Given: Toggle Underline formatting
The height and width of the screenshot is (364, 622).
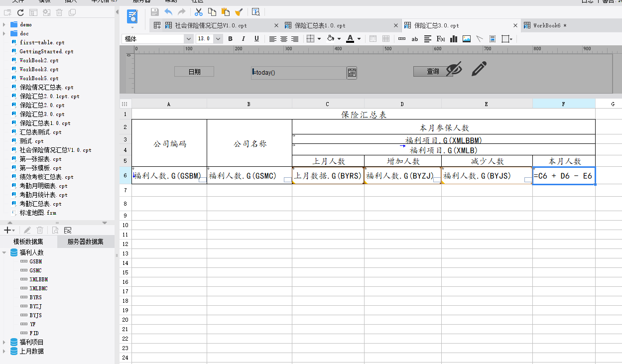Looking at the screenshot, I should point(256,39).
